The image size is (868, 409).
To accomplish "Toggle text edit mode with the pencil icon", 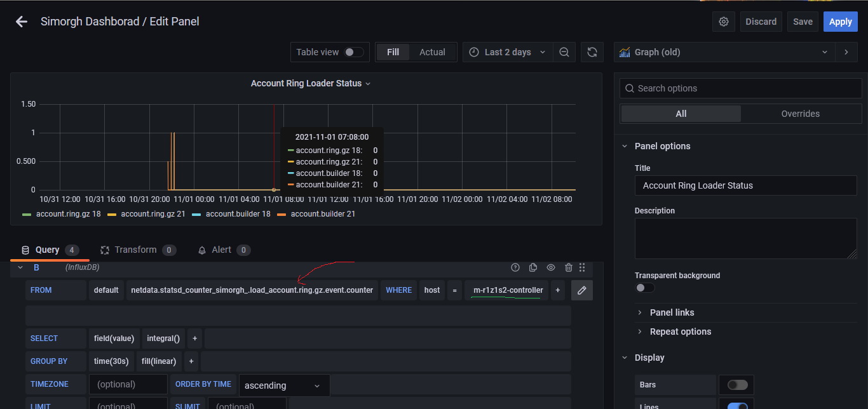I will (581, 290).
